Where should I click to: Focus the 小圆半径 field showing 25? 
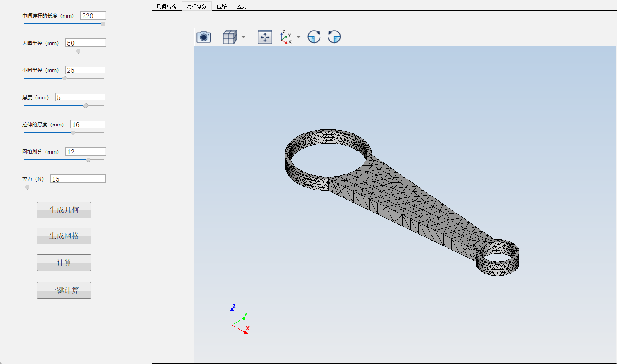click(85, 70)
